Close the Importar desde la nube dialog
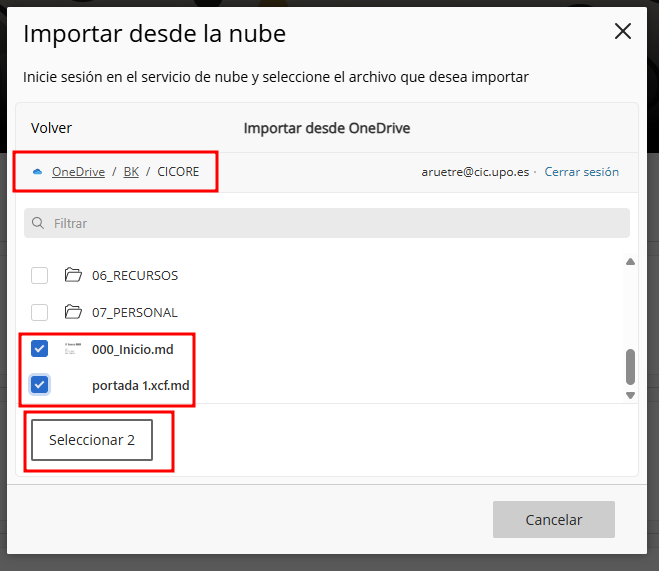659x571 pixels. point(623,32)
